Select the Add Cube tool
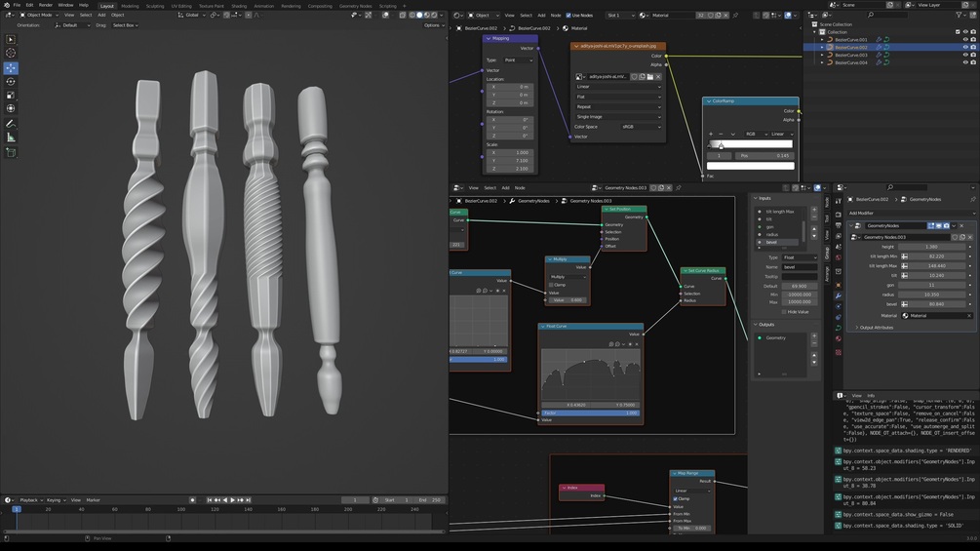This screenshot has height=551, width=980. (11, 152)
